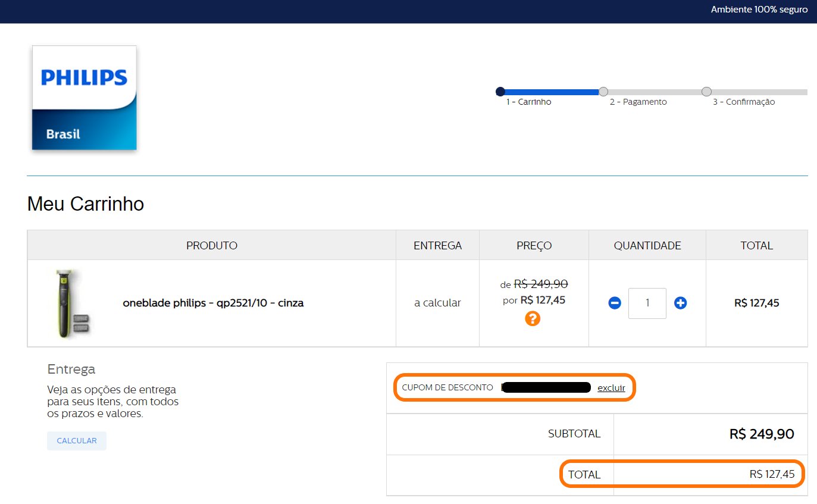817x504 pixels.
Task: Click the orange question mark price help icon
Action: [533, 318]
